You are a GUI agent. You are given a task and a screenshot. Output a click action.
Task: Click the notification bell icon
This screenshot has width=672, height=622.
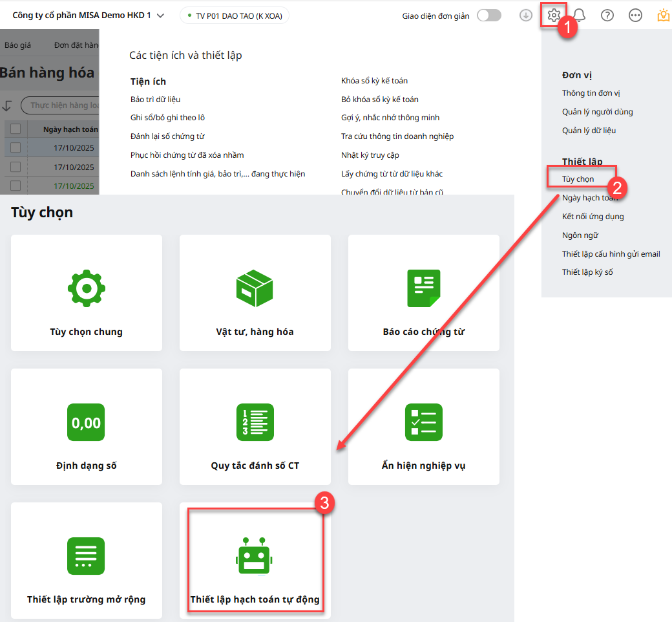tap(580, 16)
